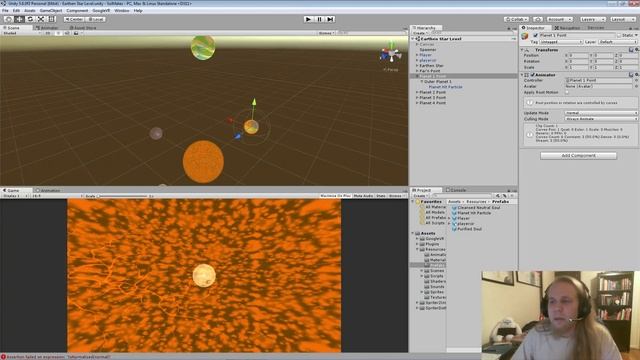Switch to the Console tab
Screen dimensions: 640x360
(456, 190)
